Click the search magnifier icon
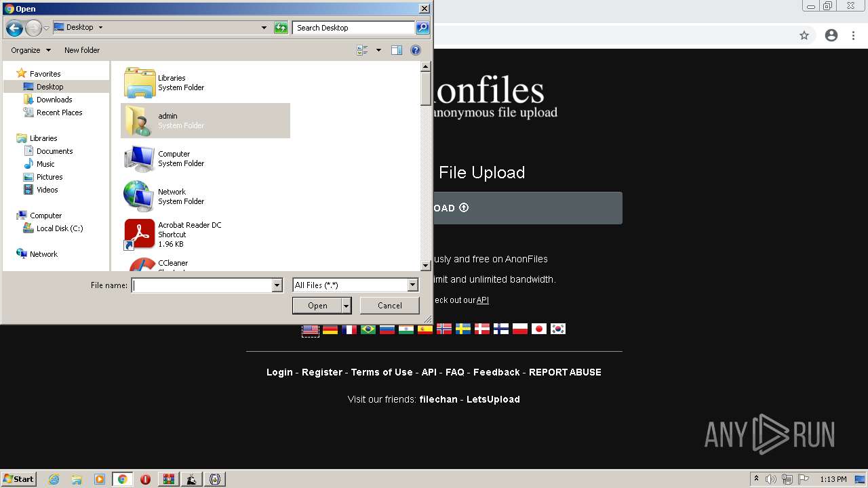The height and width of the screenshot is (488, 868). click(x=422, y=28)
